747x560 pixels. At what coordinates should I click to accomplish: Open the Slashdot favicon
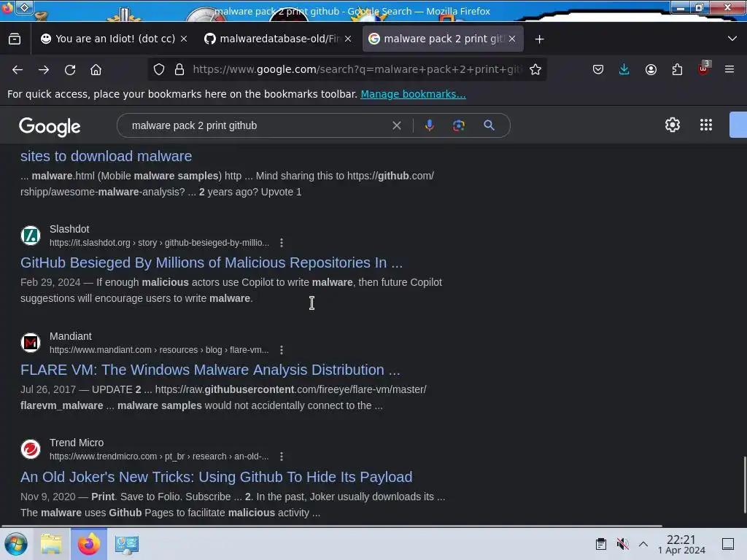31,236
